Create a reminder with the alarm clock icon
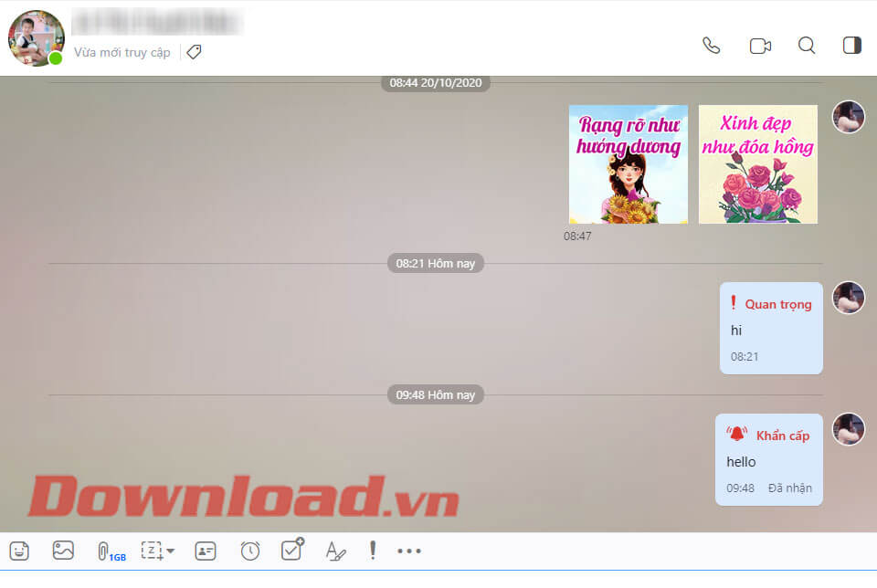The image size is (877, 588). [x=250, y=551]
